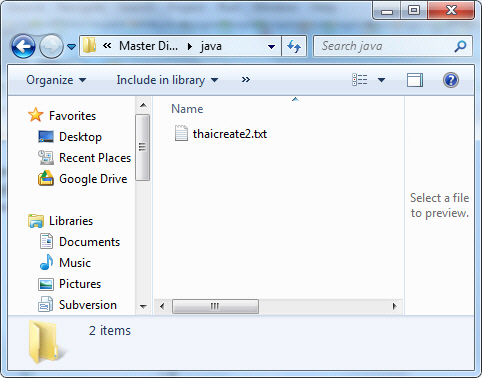Click the Subversion library icon

46,304
